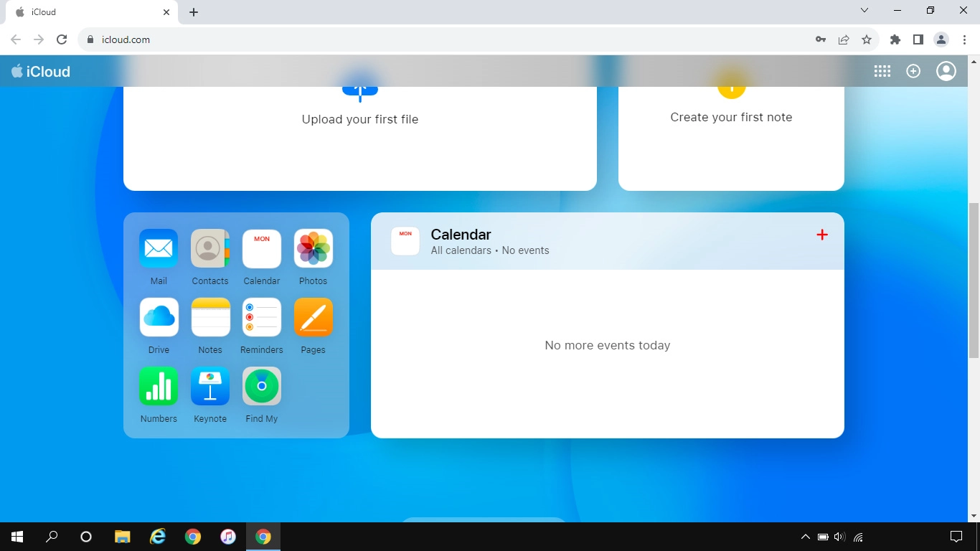This screenshot has height=551, width=980.
Task: Open the iCloud account profile menu
Action: [x=946, y=71]
